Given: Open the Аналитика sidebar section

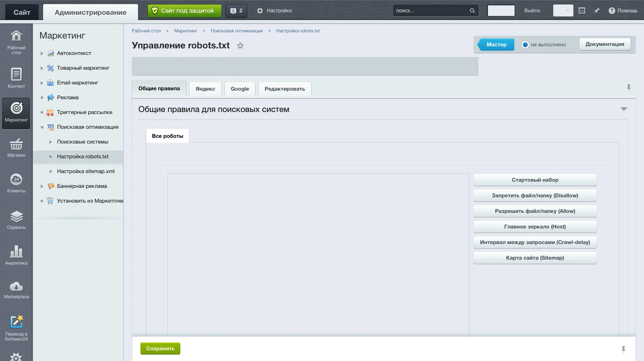Looking at the screenshot, I should (16, 255).
